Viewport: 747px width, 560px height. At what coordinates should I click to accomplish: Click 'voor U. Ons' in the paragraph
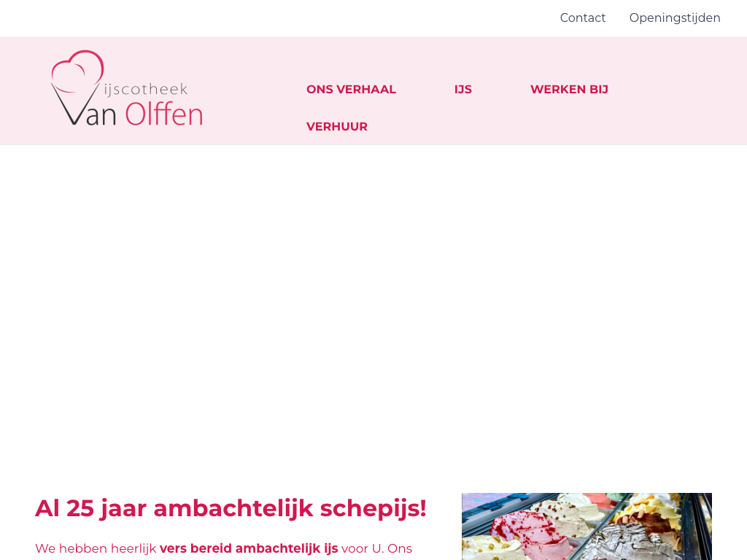tap(376, 548)
